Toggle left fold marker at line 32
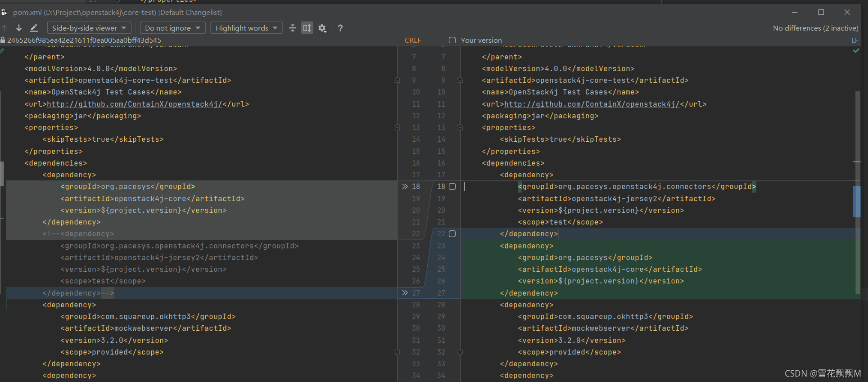This screenshot has width=868, height=382. (x=397, y=352)
